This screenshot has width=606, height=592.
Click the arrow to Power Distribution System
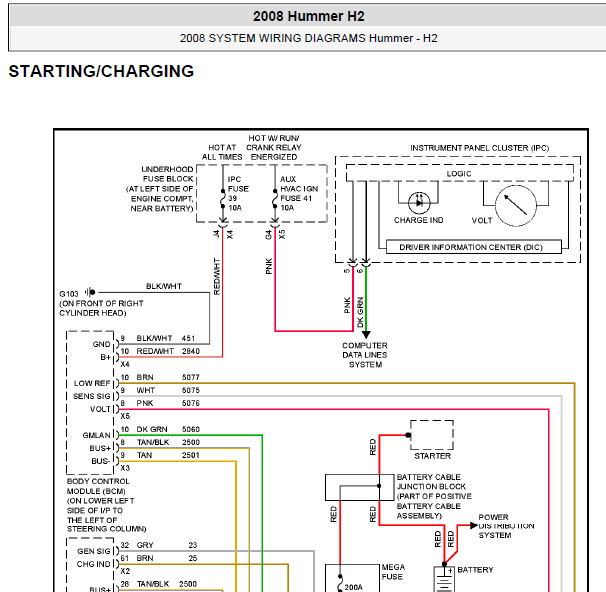pyautogui.click(x=474, y=526)
